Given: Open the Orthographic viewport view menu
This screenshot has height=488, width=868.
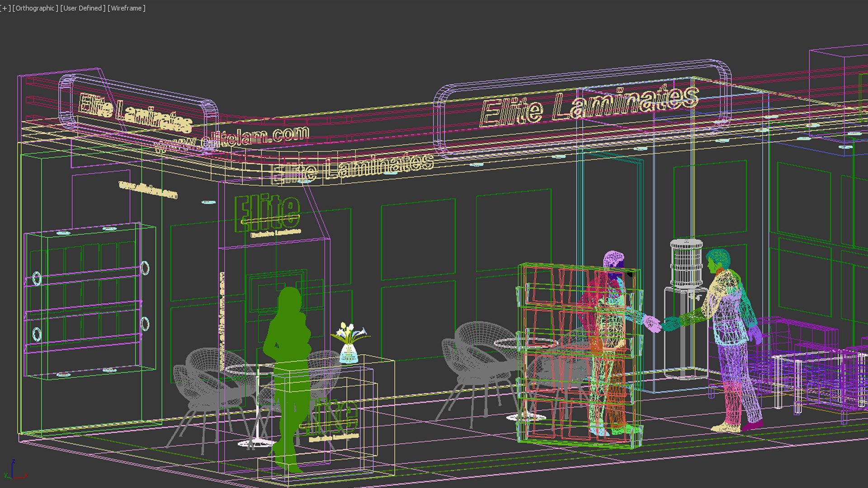Looking at the screenshot, I should coord(35,8).
